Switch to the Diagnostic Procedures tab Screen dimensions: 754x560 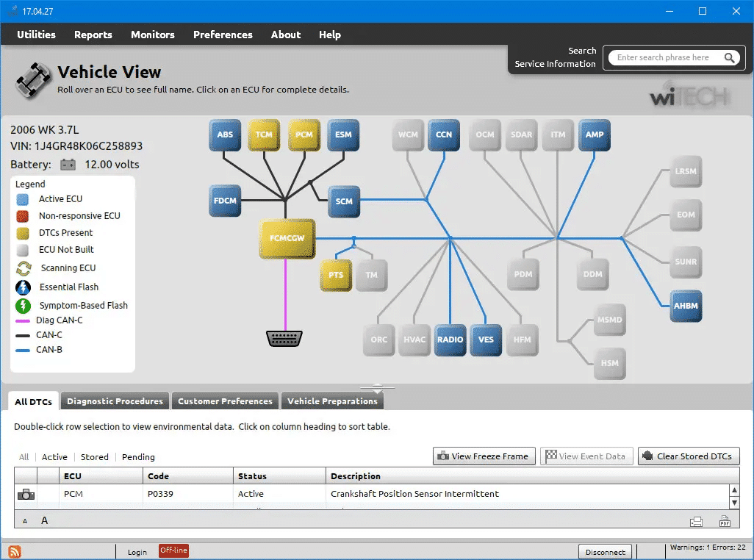point(115,401)
